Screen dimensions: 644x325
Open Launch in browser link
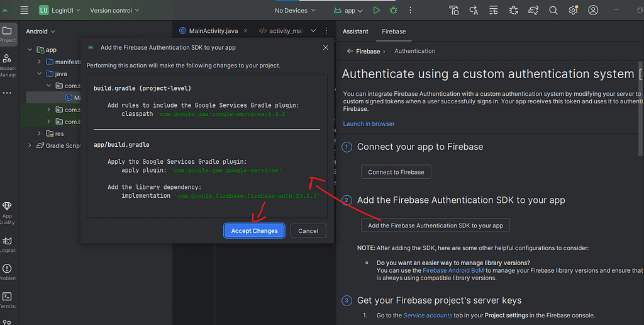[369, 124]
